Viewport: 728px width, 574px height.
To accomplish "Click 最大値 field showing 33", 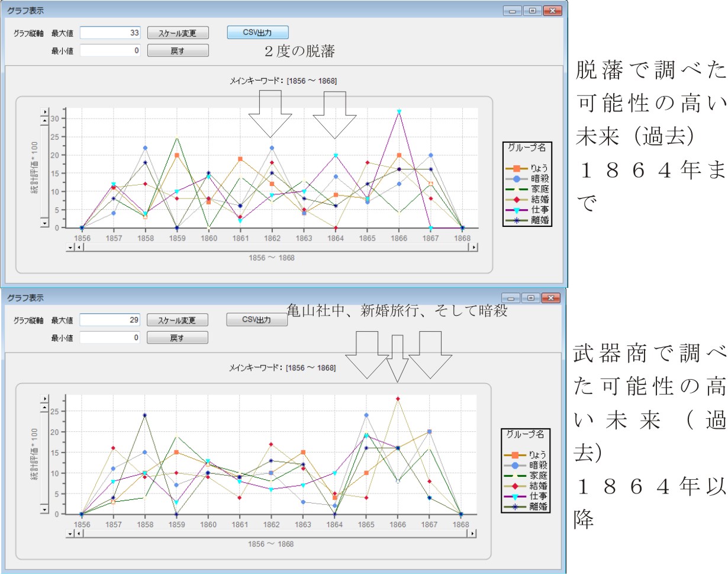I will (x=110, y=33).
